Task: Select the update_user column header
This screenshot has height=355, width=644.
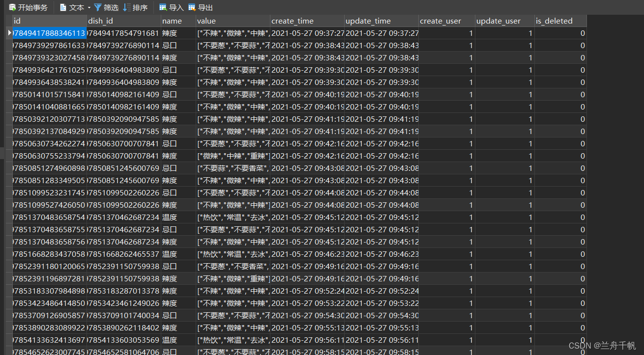Action: click(505, 21)
